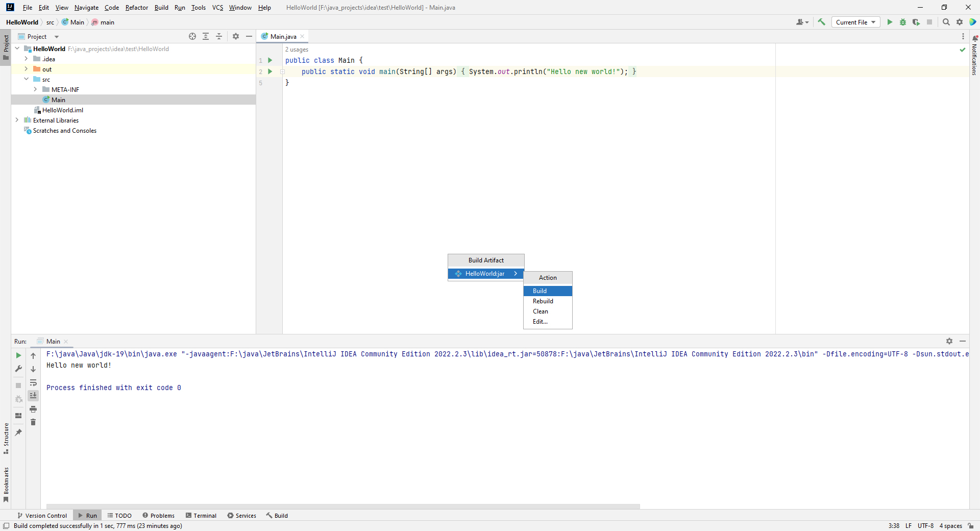Open Run panel settings gear
The image size is (980, 531).
949,341
